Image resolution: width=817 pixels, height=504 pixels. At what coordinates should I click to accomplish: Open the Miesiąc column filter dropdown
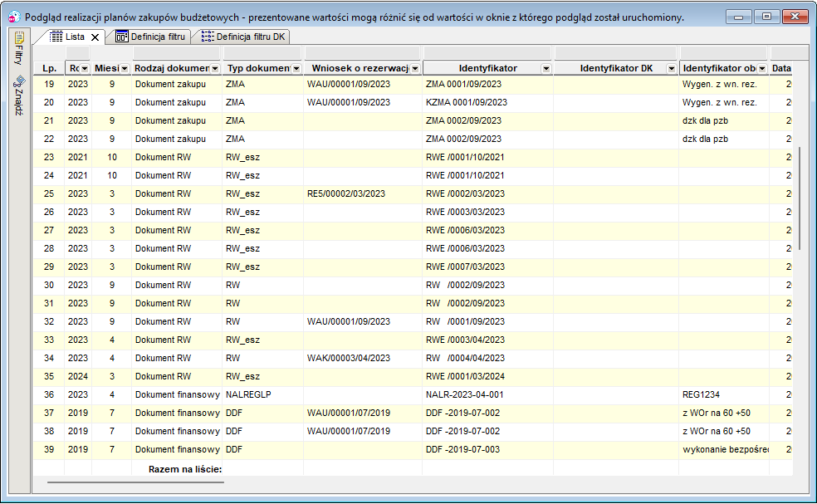click(x=124, y=69)
